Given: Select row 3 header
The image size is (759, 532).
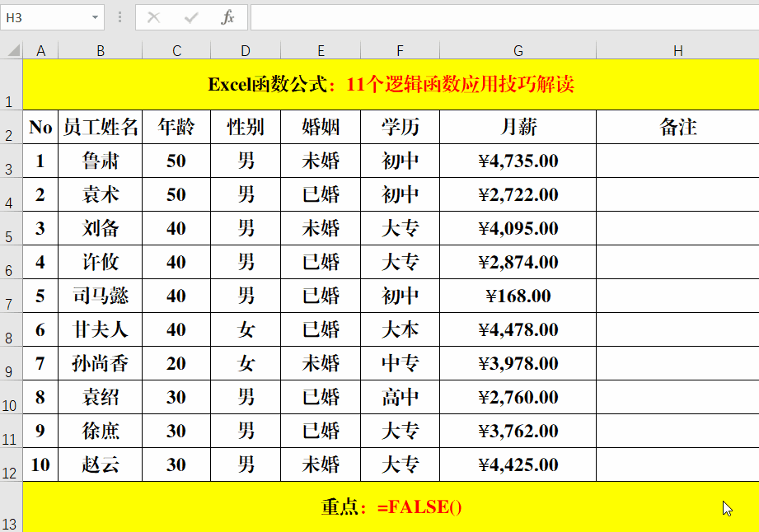Looking at the screenshot, I should pos(12,161).
